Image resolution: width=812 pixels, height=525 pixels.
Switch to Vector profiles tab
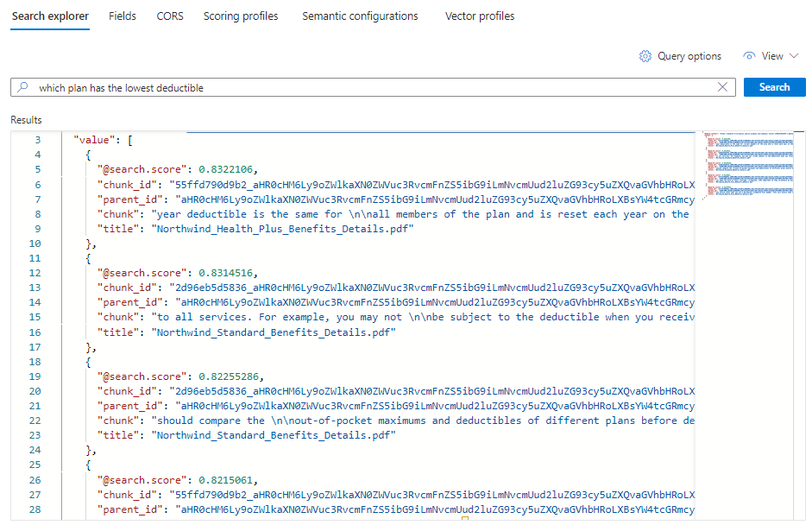tap(480, 16)
